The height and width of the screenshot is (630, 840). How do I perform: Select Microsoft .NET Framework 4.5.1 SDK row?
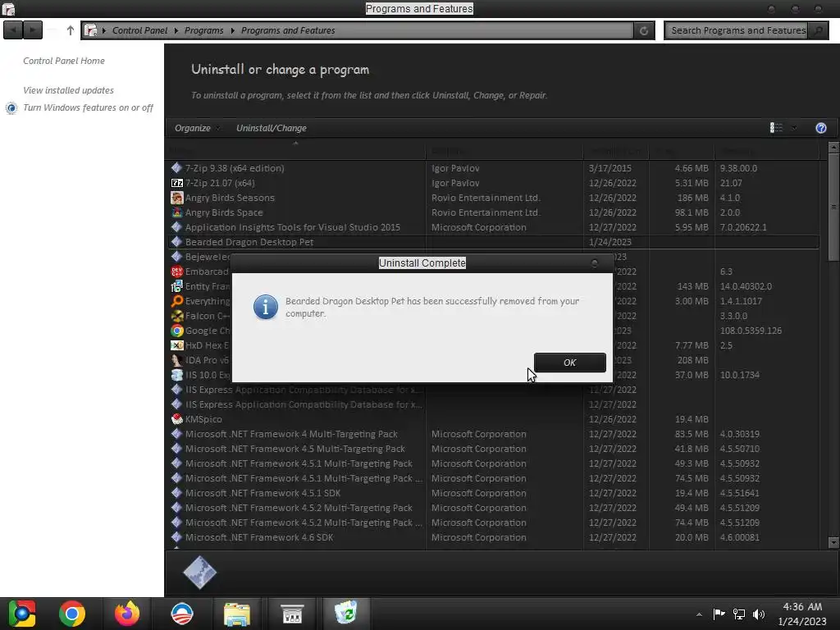click(x=492, y=493)
